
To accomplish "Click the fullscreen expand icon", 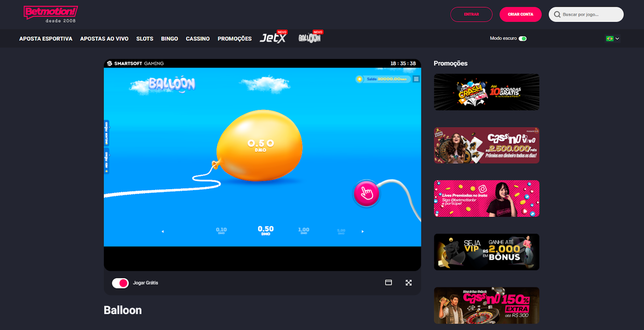I will coord(408,283).
